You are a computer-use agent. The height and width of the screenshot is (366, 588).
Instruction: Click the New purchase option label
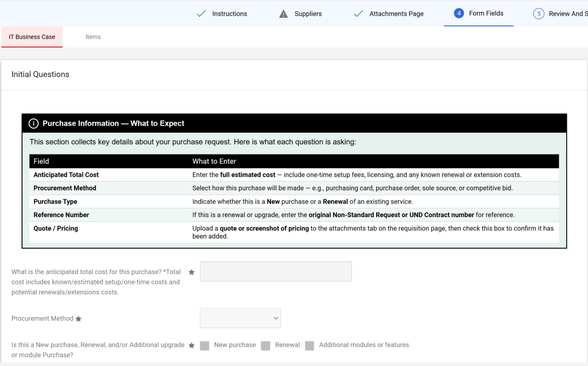click(x=235, y=345)
